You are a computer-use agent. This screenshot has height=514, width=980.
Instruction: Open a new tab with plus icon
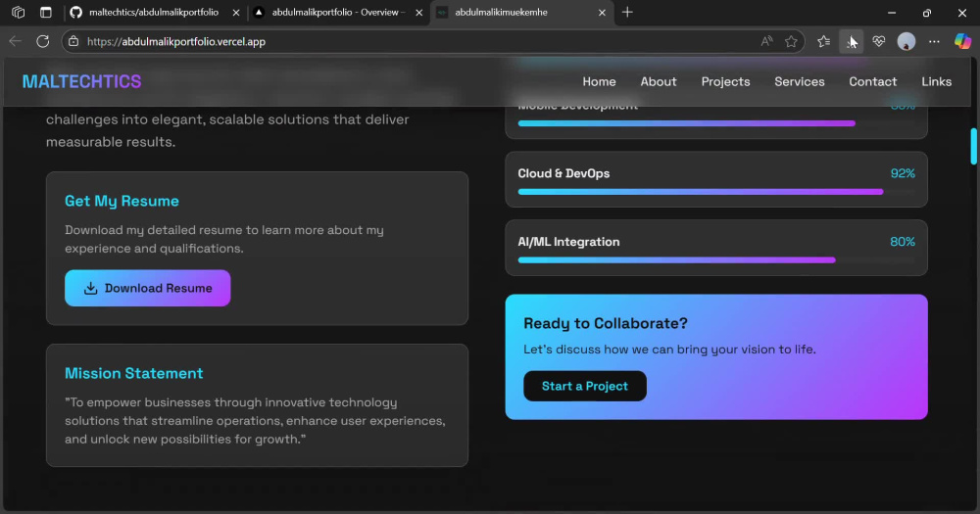(627, 13)
